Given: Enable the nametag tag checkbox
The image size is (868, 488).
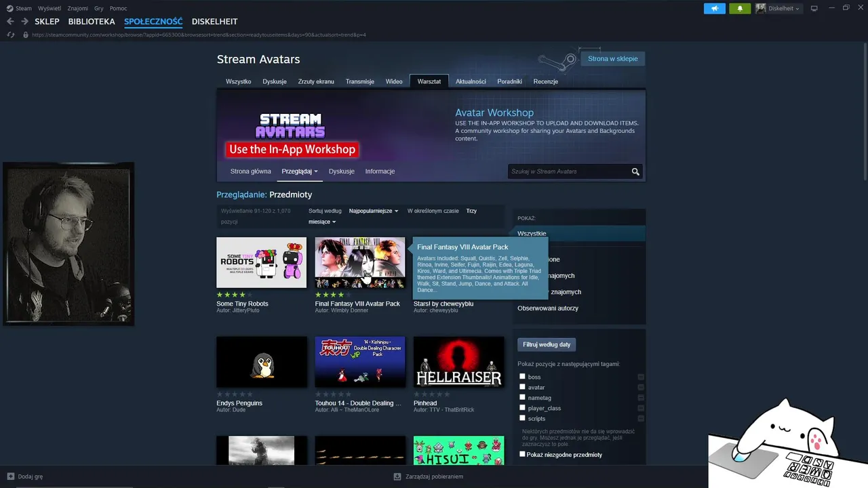Looking at the screenshot, I should point(522,397).
